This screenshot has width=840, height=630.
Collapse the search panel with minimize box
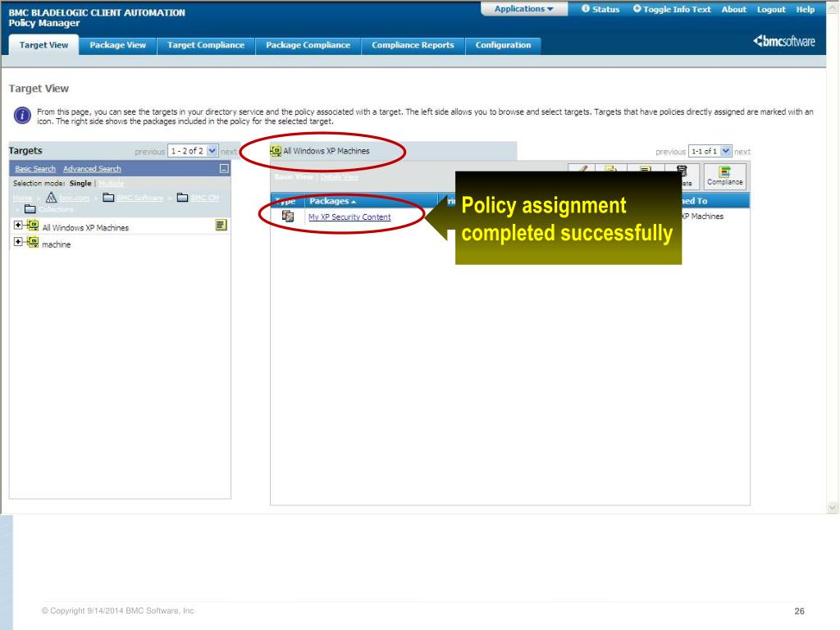click(x=224, y=169)
